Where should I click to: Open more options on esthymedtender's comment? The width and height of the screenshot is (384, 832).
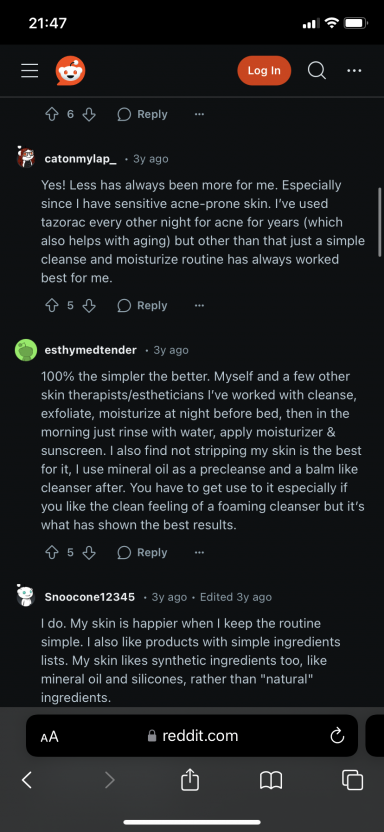point(199,552)
